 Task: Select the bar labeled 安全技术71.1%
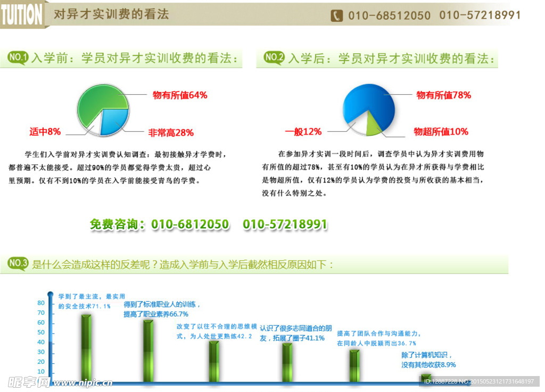(x=85, y=346)
